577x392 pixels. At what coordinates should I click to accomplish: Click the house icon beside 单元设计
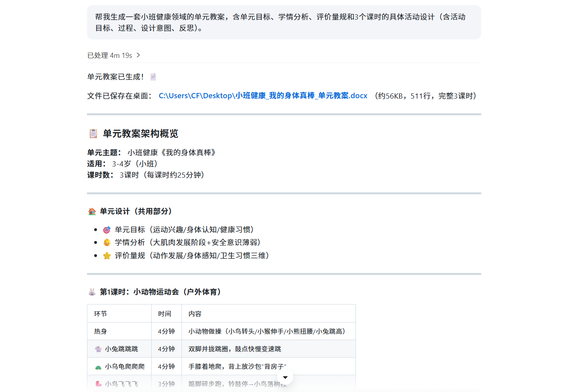click(x=92, y=212)
